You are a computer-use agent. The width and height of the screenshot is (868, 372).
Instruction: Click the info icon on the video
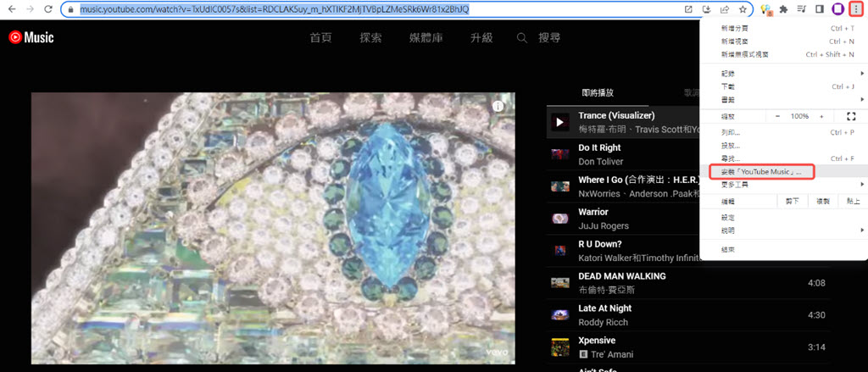498,106
